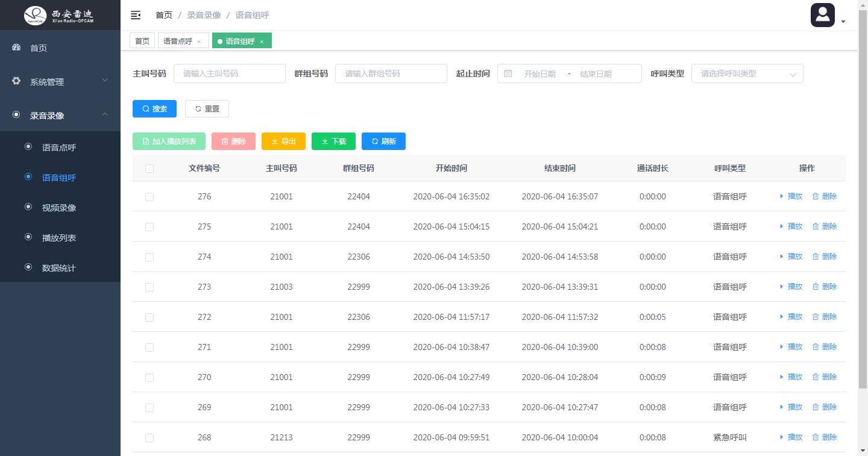Delete recording 269 via trash icon
Image resolution: width=868 pixels, height=456 pixels.
[x=825, y=407]
